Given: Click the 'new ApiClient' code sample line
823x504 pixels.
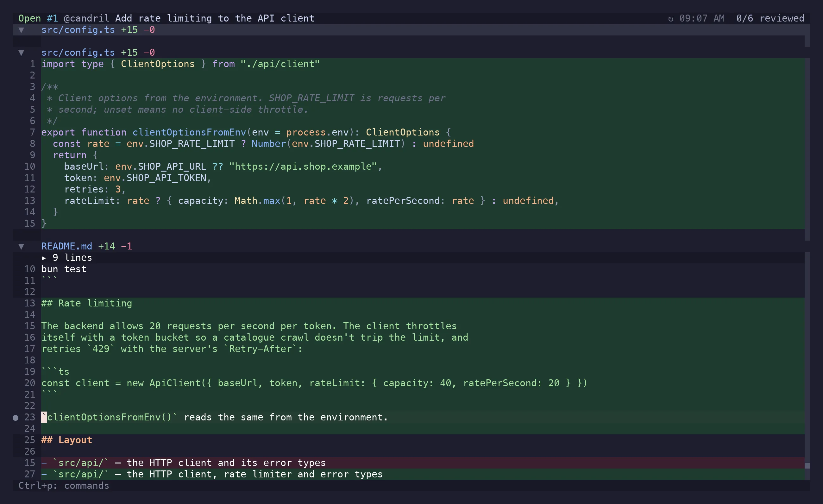Looking at the screenshot, I should pyautogui.click(x=314, y=383).
